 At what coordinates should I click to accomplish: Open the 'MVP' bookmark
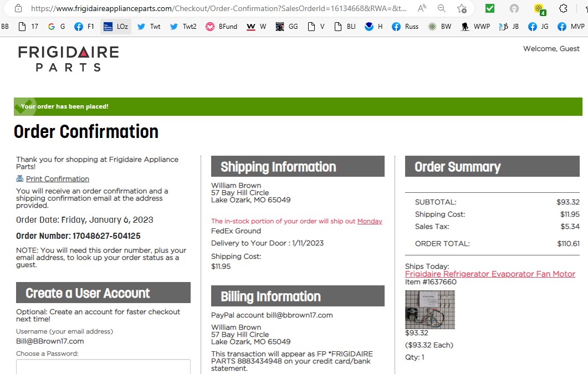[x=571, y=27]
